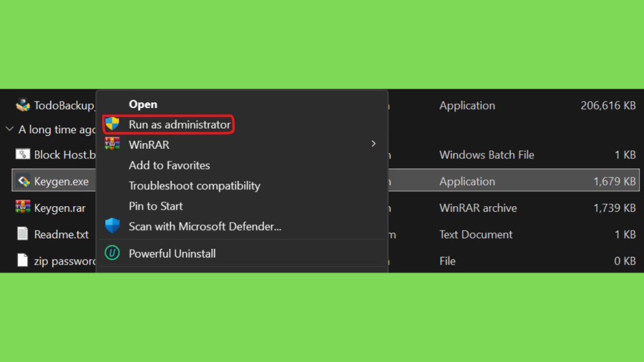Click the 206,616 KB size cell
This screenshot has height=362, width=644.
pyautogui.click(x=608, y=106)
